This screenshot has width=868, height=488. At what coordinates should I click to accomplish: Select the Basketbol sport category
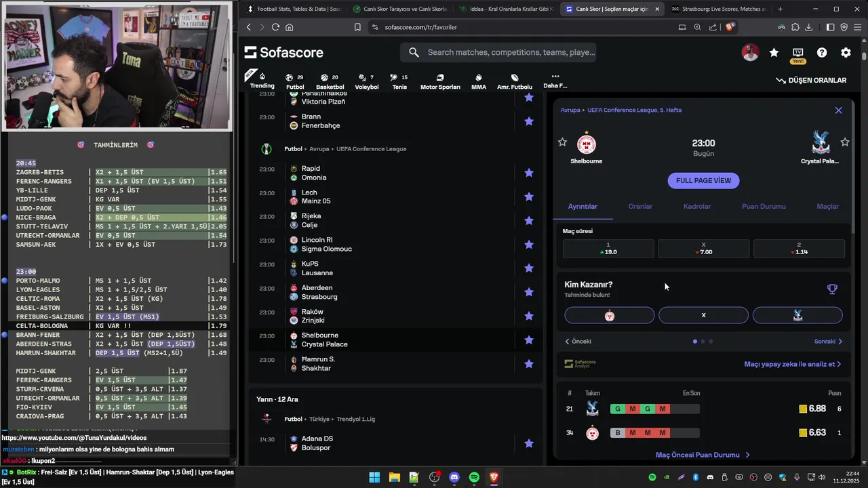tap(330, 81)
